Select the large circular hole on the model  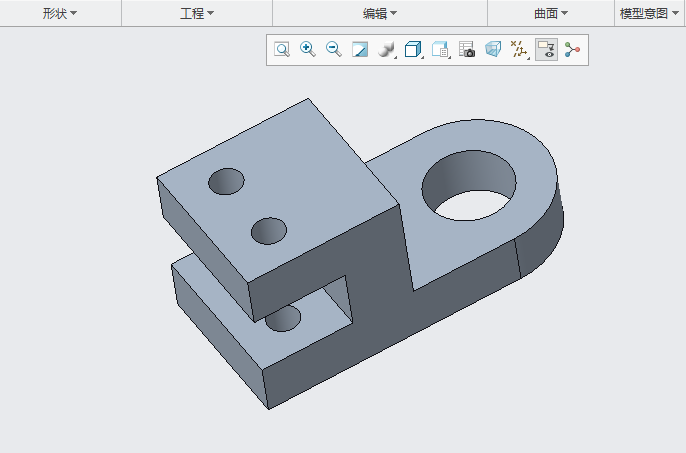coord(469,186)
